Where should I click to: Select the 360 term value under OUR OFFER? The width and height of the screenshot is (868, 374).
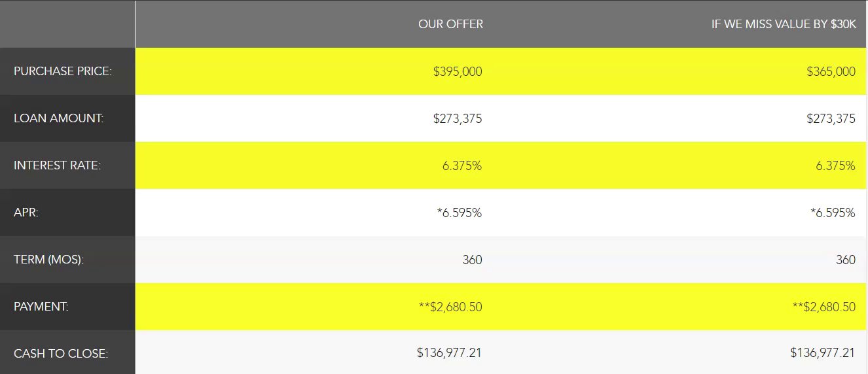tap(472, 260)
